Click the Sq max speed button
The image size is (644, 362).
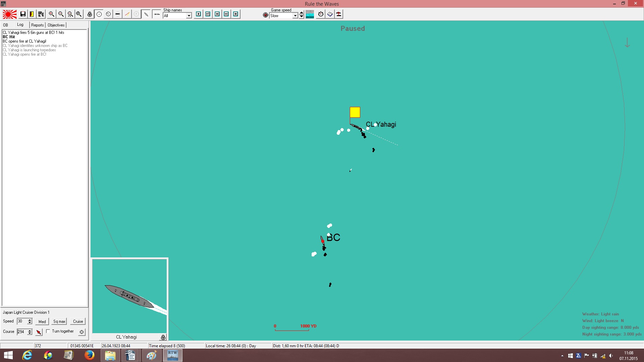click(x=59, y=321)
